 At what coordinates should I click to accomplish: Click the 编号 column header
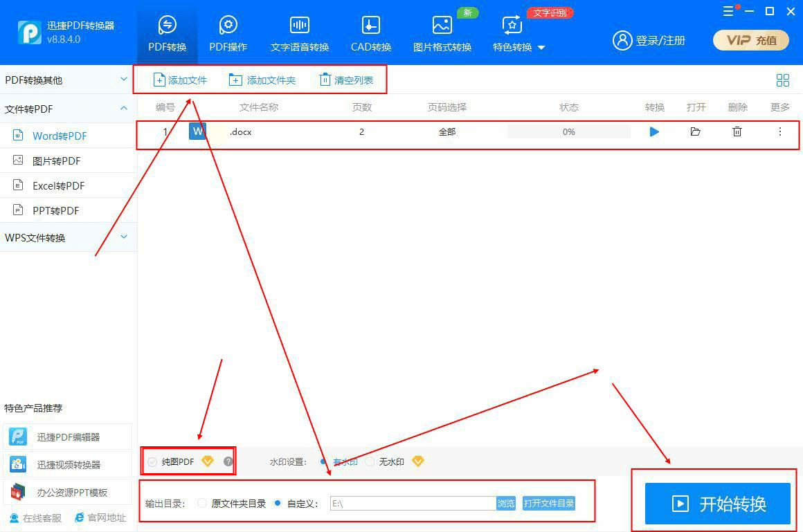point(165,107)
